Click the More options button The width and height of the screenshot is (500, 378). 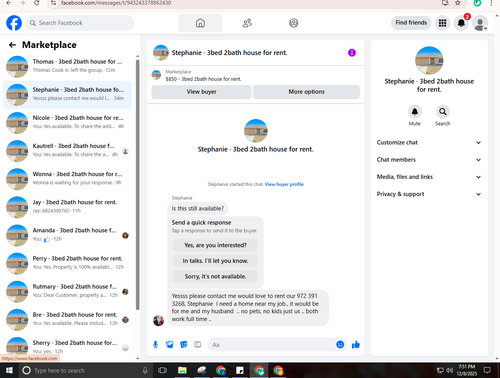click(x=306, y=92)
